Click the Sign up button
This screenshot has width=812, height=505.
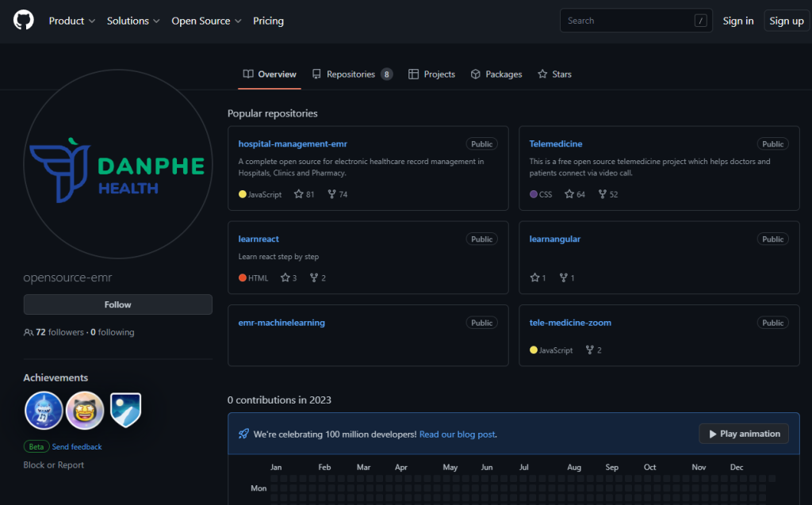point(786,21)
